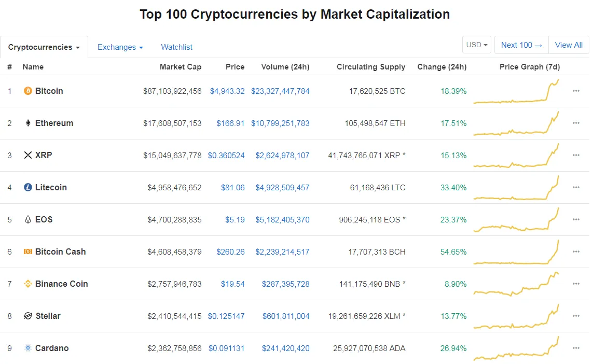The height and width of the screenshot is (364, 593).
Task: Click the Cardano logo icon
Action: click(28, 348)
